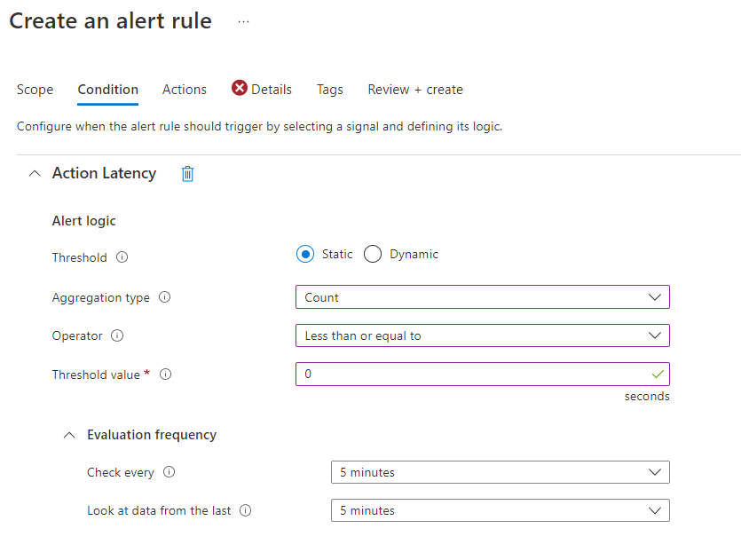
Task: Go to the Scope tab
Action: [35, 89]
